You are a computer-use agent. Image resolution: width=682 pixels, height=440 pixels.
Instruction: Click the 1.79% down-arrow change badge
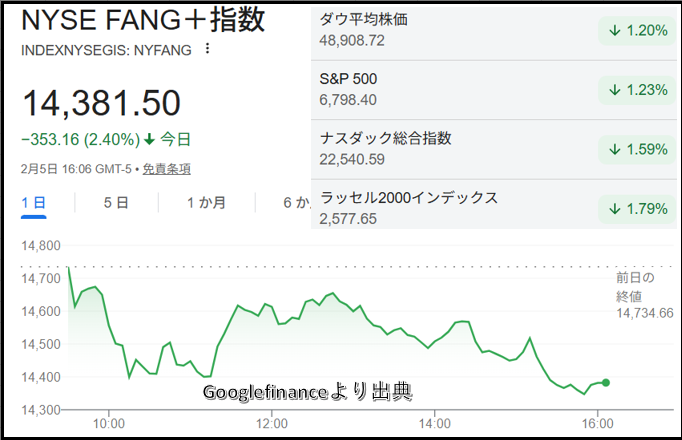click(x=636, y=208)
